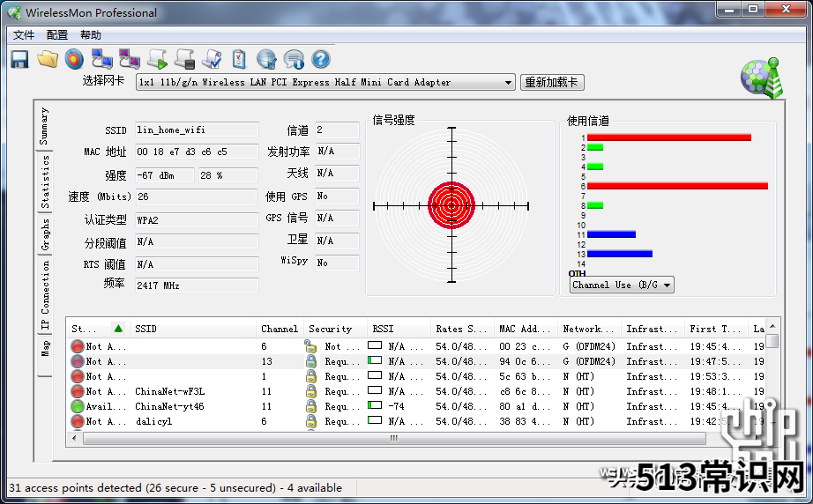Screen dimensions: 813x504
Task: Click the AP list scroll left arrow
Action: pyautogui.click(x=74, y=438)
